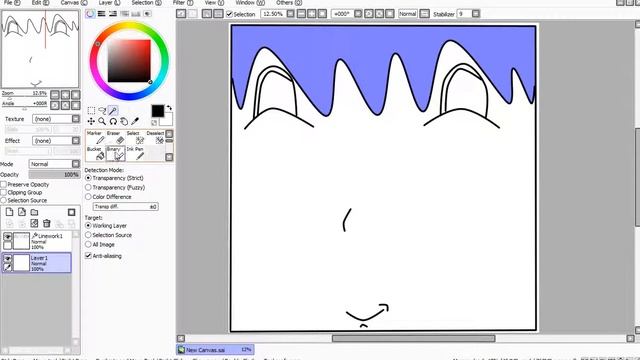Click the navigator preview thumbnail
640x360 pixels.
pyautogui.click(x=40, y=49)
